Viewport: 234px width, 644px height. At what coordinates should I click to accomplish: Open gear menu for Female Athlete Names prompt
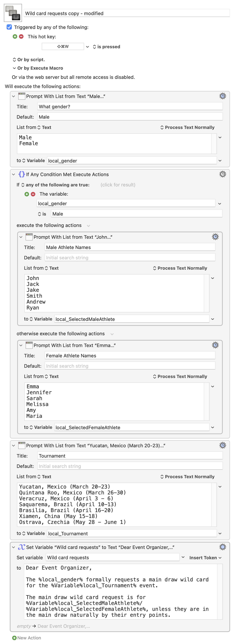pos(215,345)
